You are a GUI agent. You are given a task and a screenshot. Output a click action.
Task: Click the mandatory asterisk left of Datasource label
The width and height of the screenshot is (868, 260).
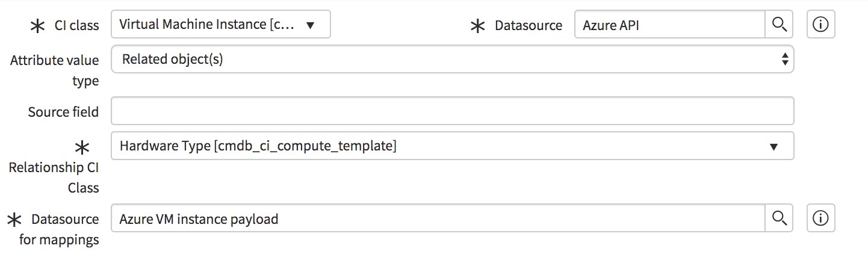(x=477, y=26)
